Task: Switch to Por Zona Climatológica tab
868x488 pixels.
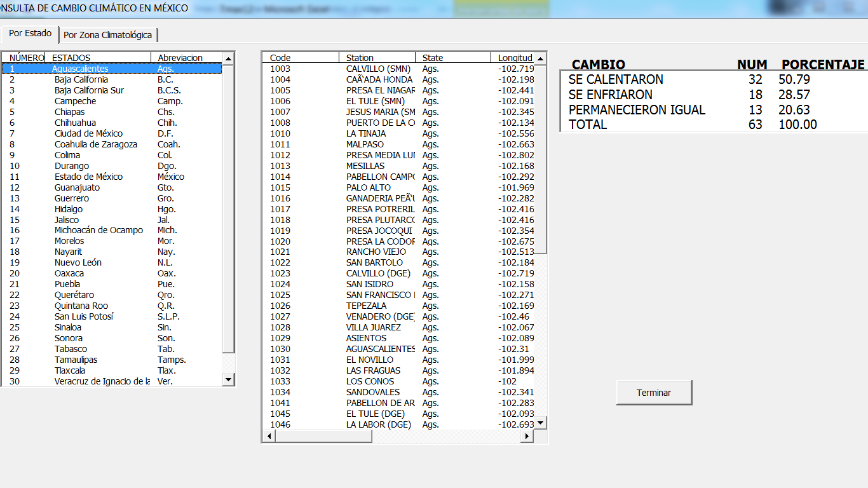Action: pos(107,35)
